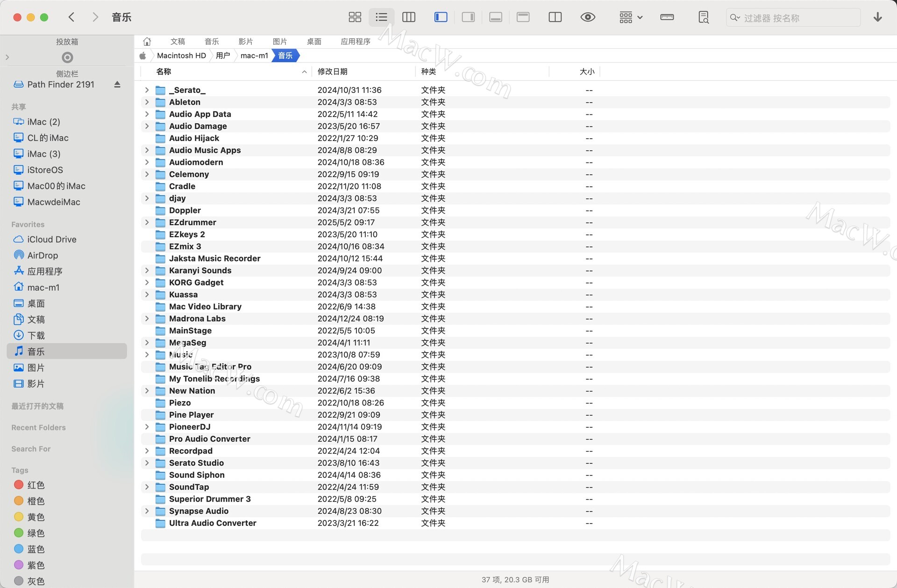Toggle invisible files eye icon
Image resolution: width=897 pixels, height=588 pixels.
pyautogui.click(x=588, y=17)
